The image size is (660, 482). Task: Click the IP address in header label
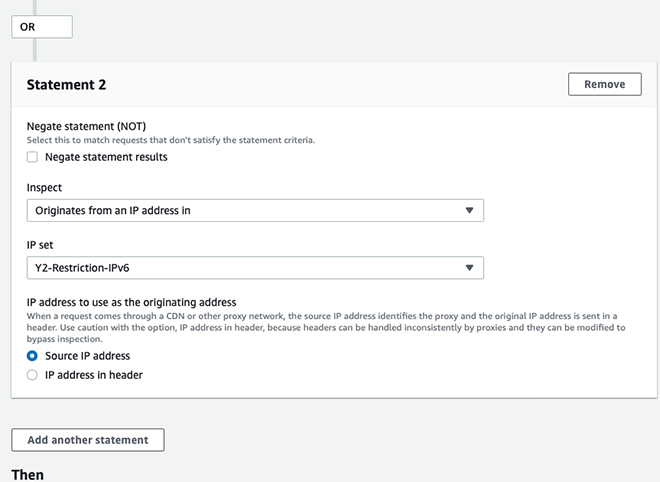[x=94, y=375]
